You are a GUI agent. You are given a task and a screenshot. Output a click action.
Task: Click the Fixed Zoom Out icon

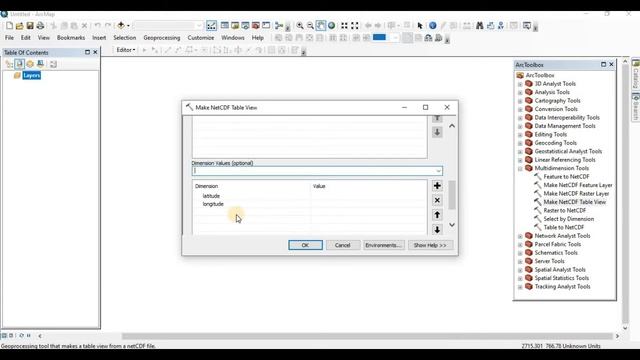point(355,26)
